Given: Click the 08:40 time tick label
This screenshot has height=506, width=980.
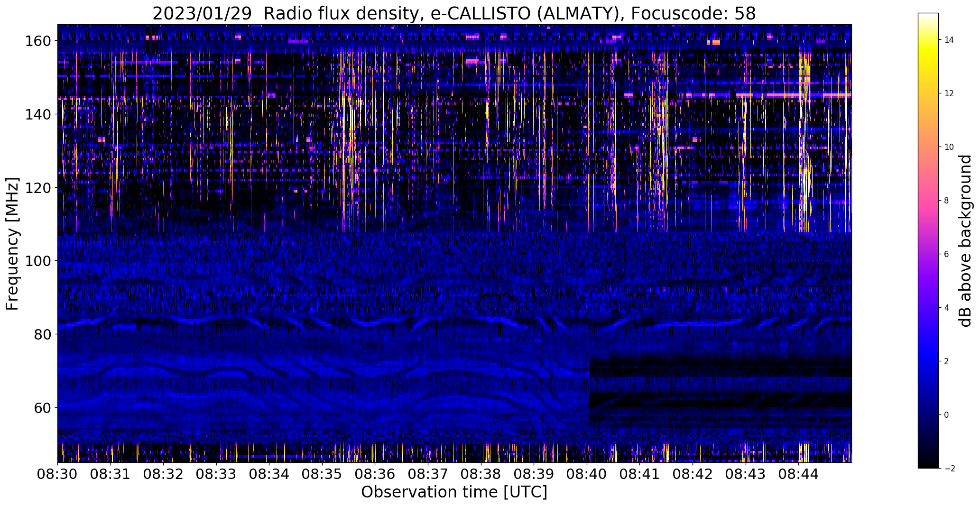Looking at the screenshot, I should click(x=587, y=474).
